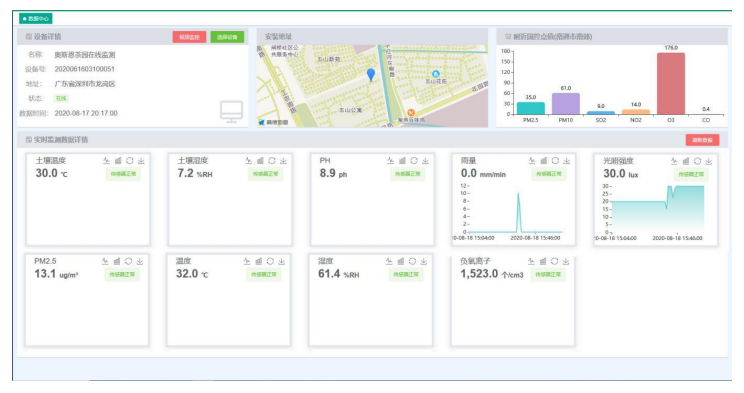Viewport: 744px width, 393px height.
Task: Switch to line chart on 土壤温度 card
Action: coord(106,161)
